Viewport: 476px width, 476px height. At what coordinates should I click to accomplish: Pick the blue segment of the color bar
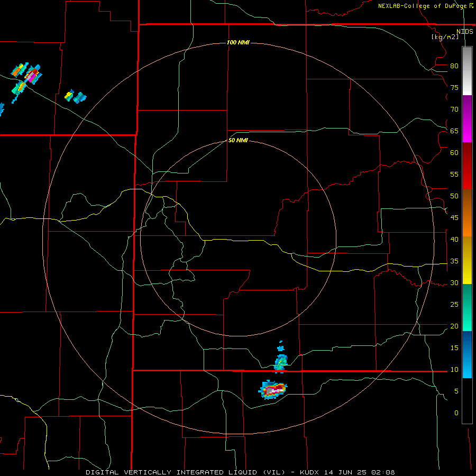467,354
